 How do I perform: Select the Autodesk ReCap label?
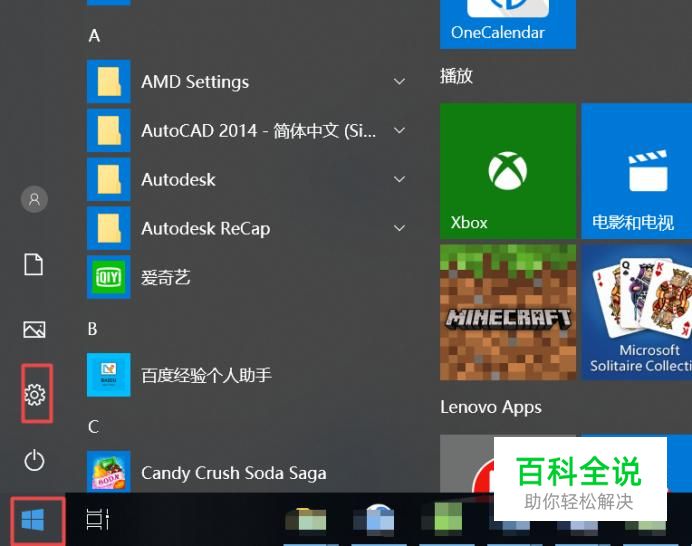point(206,229)
